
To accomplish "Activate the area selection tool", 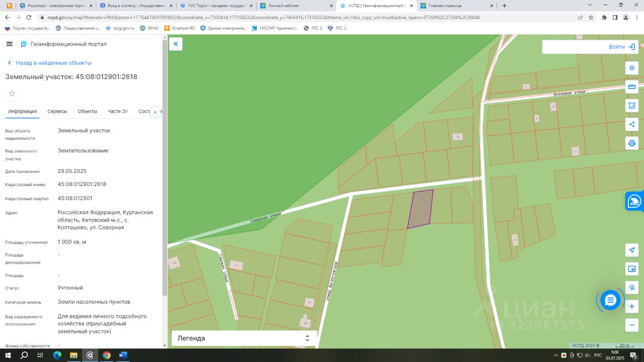I will (632, 106).
